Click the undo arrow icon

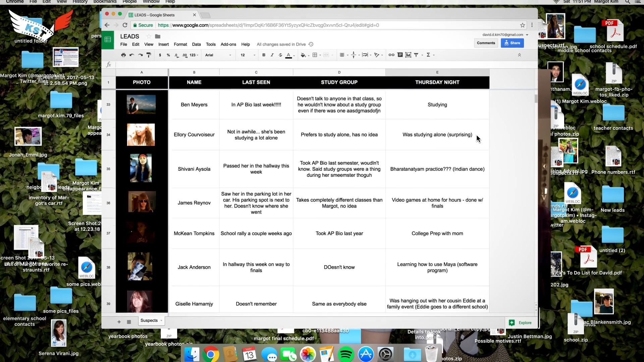tap(132, 55)
